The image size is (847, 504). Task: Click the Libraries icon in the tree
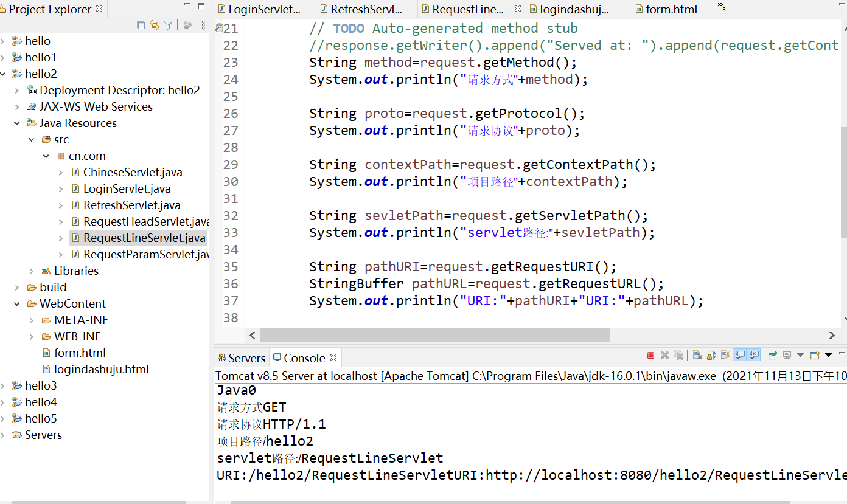[46, 271]
